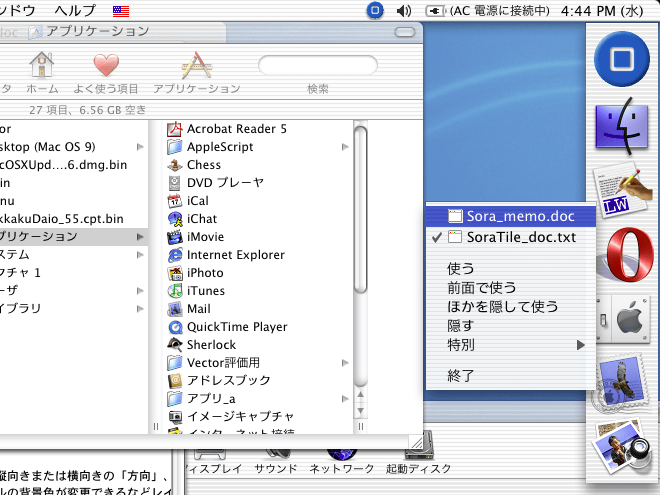Select アドレスブック application
660x495 pixels.
[x=219, y=381]
